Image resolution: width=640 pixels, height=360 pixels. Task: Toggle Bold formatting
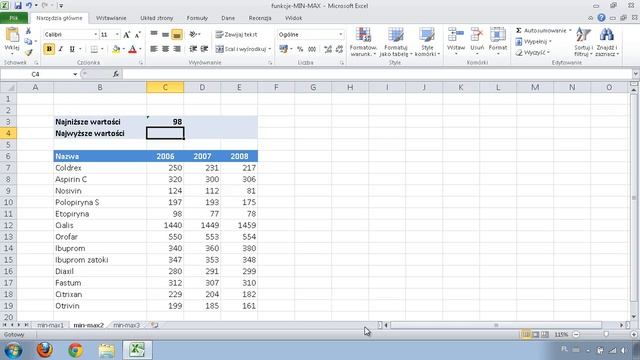point(49,49)
